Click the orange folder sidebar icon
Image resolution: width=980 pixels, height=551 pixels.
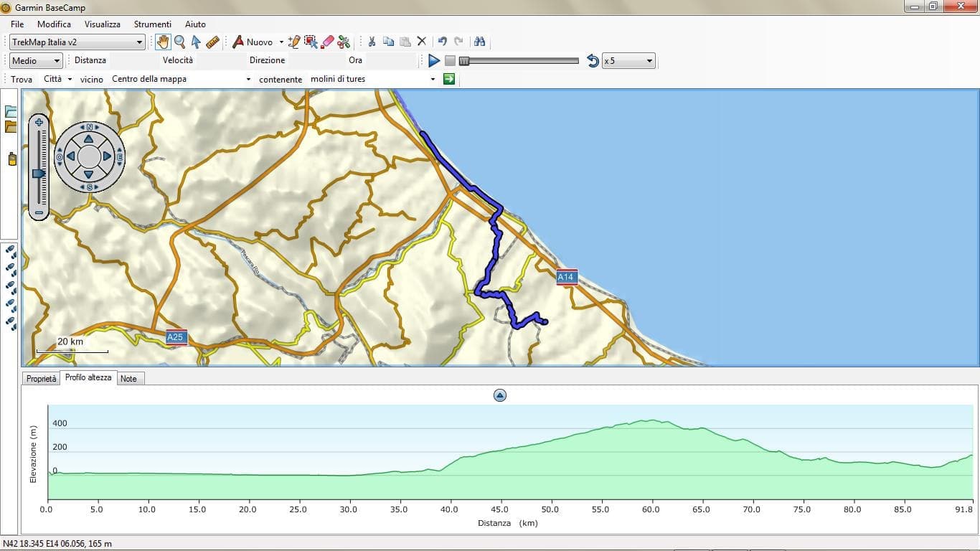click(11, 127)
